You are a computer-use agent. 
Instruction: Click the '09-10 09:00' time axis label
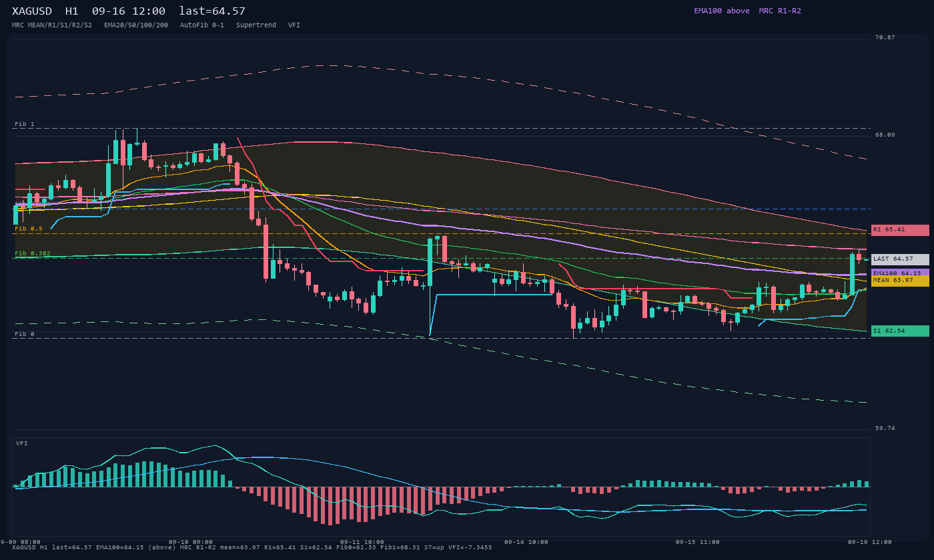click(x=191, y=542)
